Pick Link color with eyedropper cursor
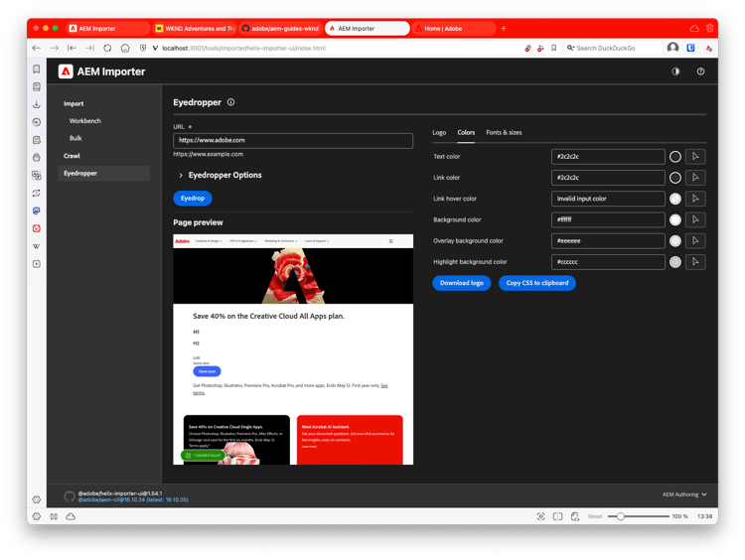Screen dimensions: 745x560 [695, 177]
